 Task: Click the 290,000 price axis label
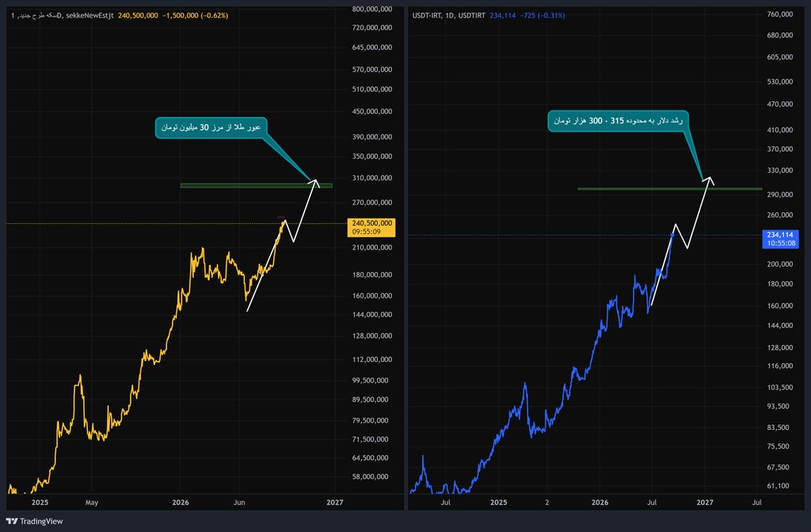780,195
